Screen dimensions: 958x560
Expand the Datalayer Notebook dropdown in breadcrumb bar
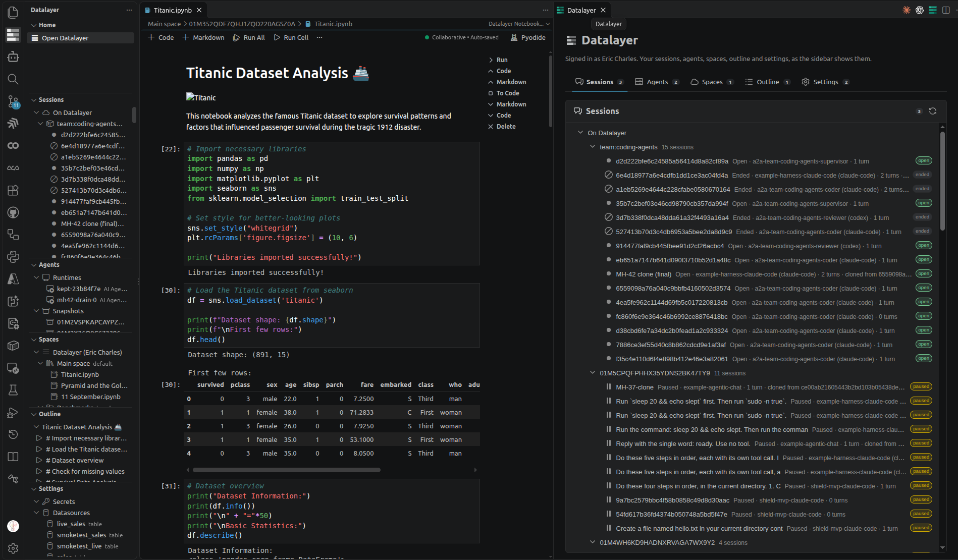click(x=519, y=24)
